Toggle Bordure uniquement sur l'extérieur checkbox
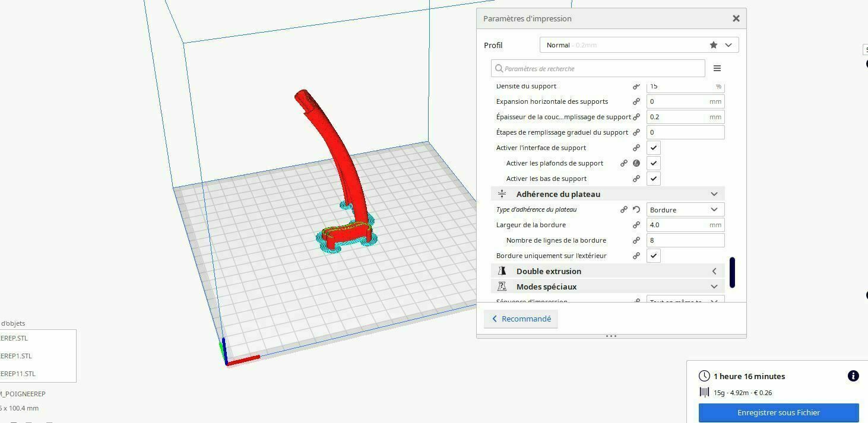 654,256
